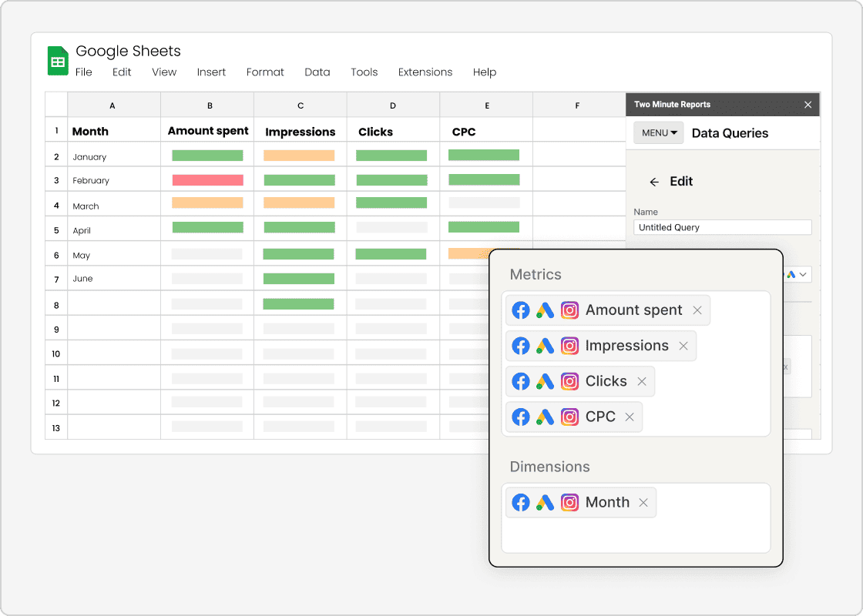Open the Format menu
Viewport: 863px width, 616px height.
265,72
